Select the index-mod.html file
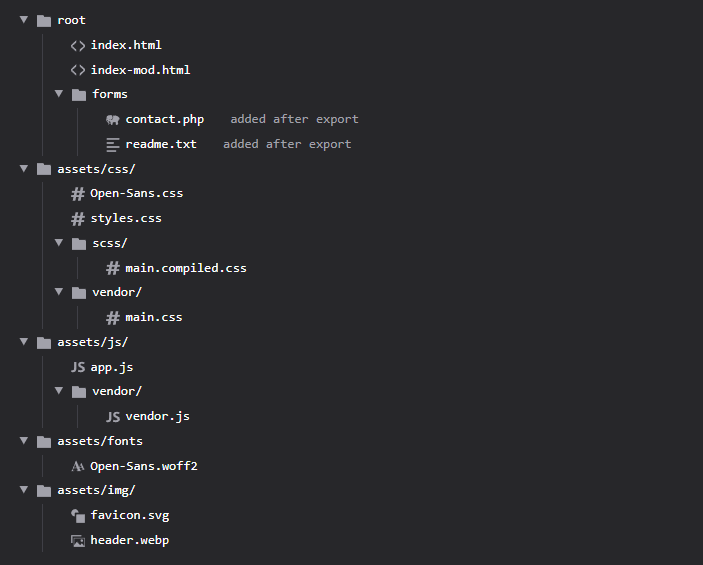Image resolution: width=703 pixels, height=565 pixels. point(140,70)
